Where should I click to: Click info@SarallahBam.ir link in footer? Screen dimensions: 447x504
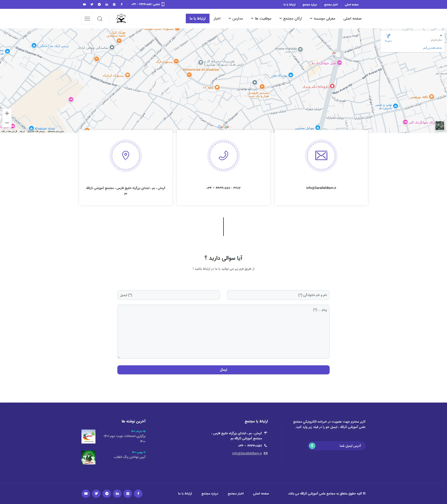point(247,453)
